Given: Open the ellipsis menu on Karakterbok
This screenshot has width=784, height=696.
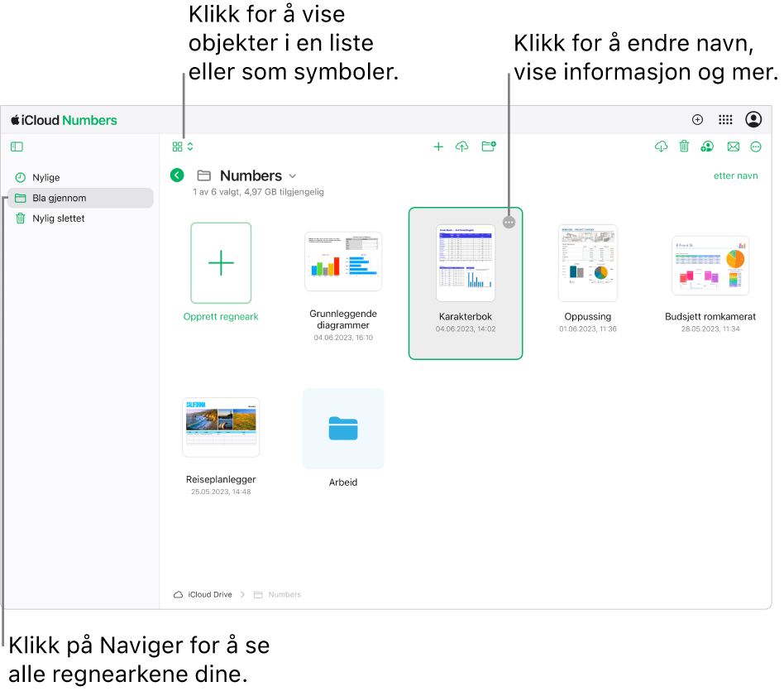Looking at the screenshot, I should pyautogui.click(x=509, y=222).
